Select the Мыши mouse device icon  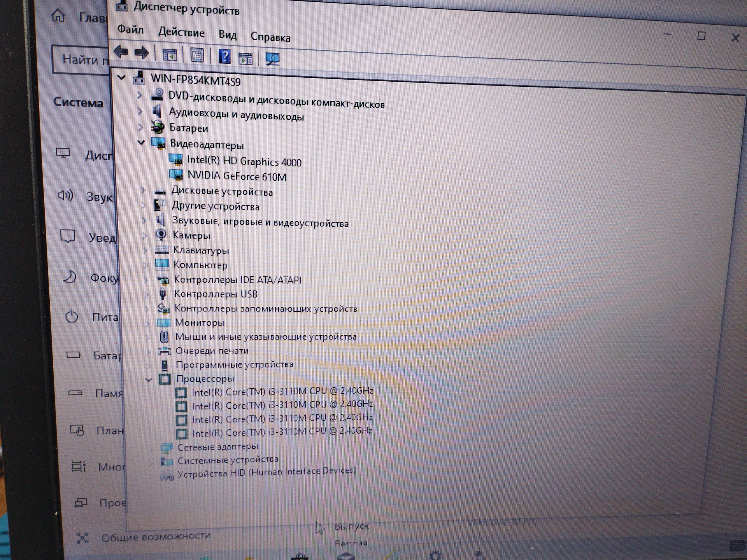pos(164,337)
